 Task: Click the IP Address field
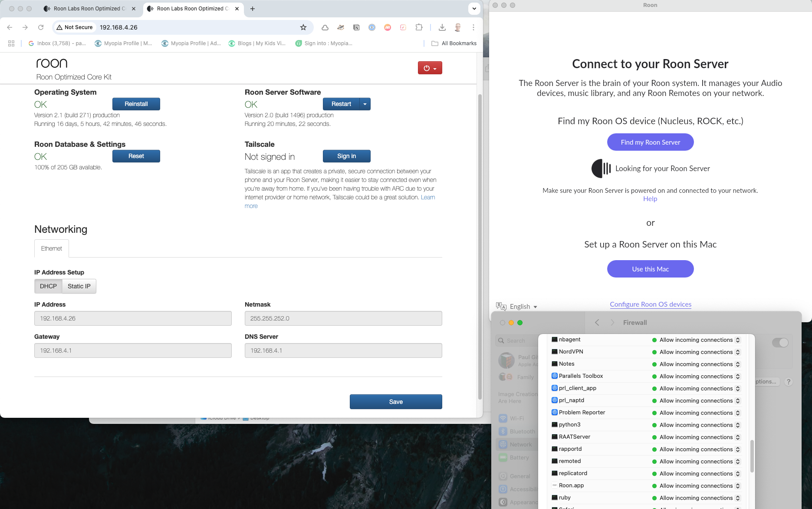tap(133, 318)
